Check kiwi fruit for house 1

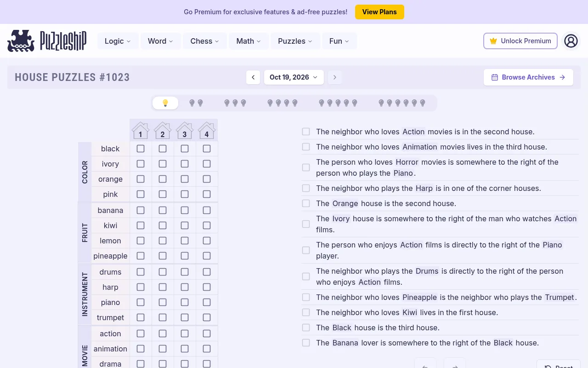coord(141,225)
